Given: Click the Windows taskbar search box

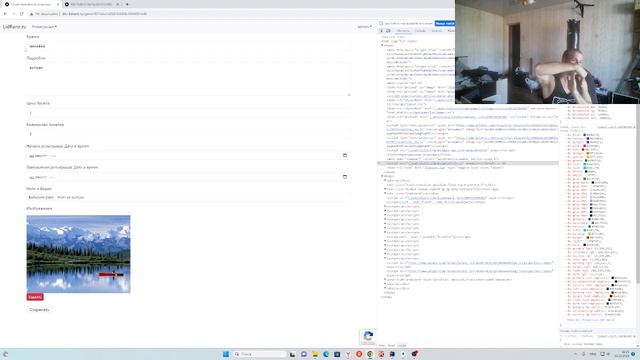Looking at the screenshot, I should click(x=260, y=354).
